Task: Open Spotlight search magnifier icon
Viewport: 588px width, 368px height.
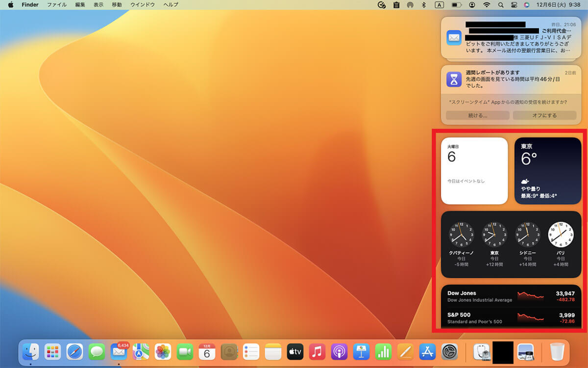Action: pos(501,4)
